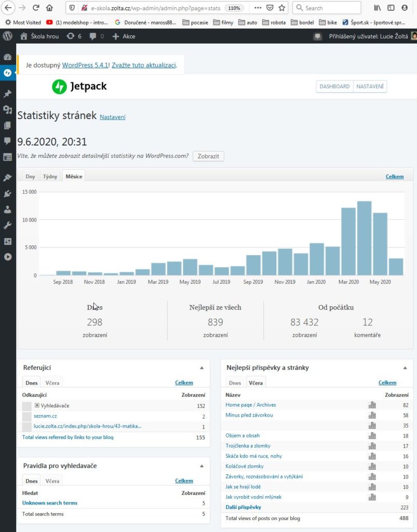This screenshot has width=417, height=532.
Task: Open the Tools wrench icon in sidebar
Action: [7, 225]
